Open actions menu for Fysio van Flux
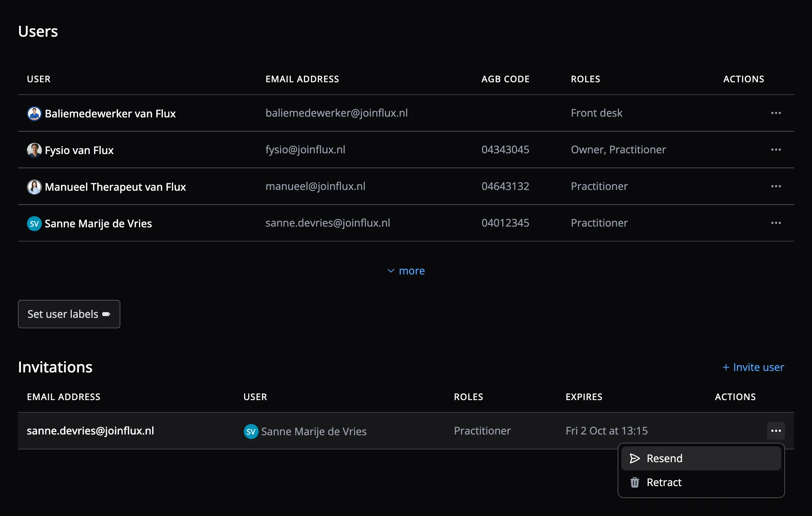Image resolution: width=812 pixels, height=516 pixels. coord(776,150)
